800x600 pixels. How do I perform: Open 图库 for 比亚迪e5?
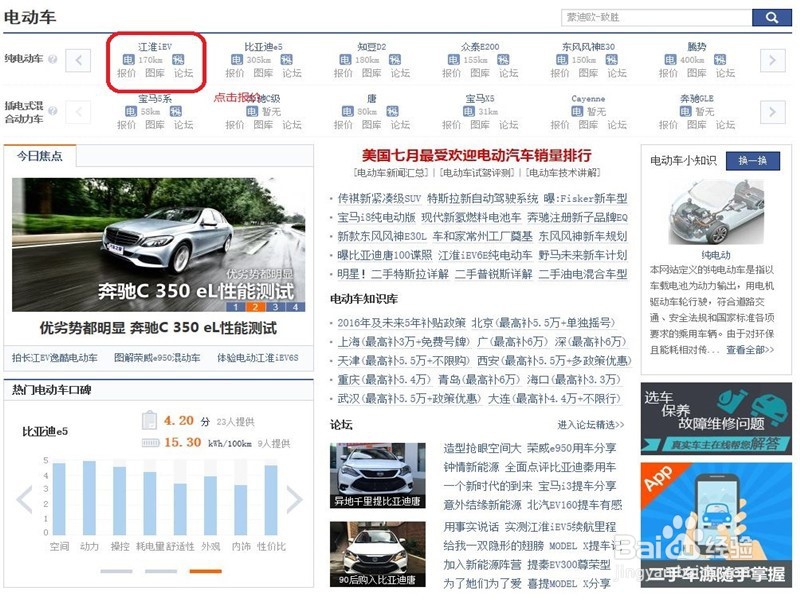(263, 73)
